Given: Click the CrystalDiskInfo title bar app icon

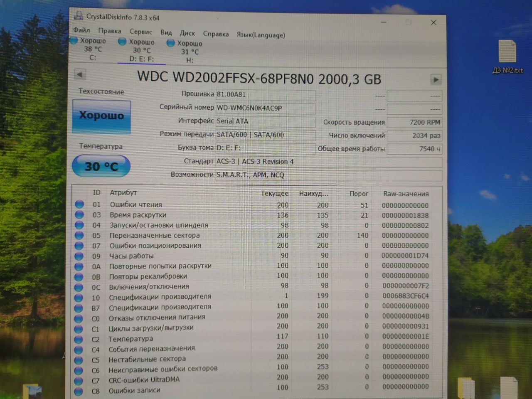Looking at the screenshot, I should [78, 16].
